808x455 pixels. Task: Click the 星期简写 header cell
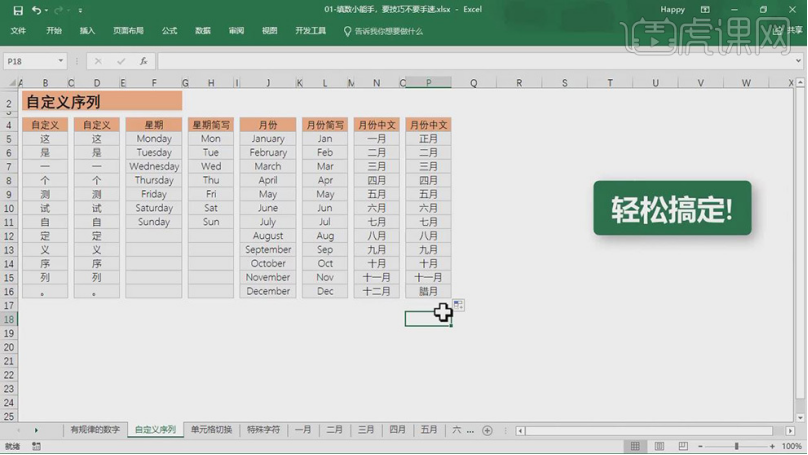pyautogui.click(x=211, y=125)
